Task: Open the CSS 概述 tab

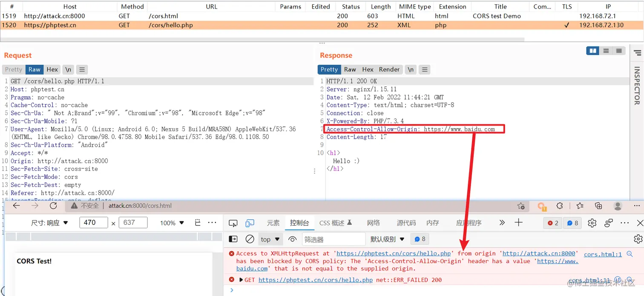Action: [x=336, y=223]
